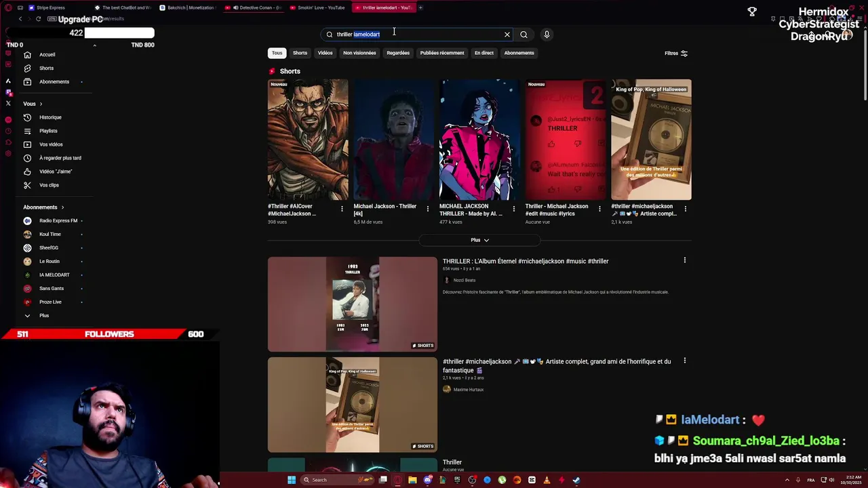Expand the Vous section chevron

(x=41, y=104)
